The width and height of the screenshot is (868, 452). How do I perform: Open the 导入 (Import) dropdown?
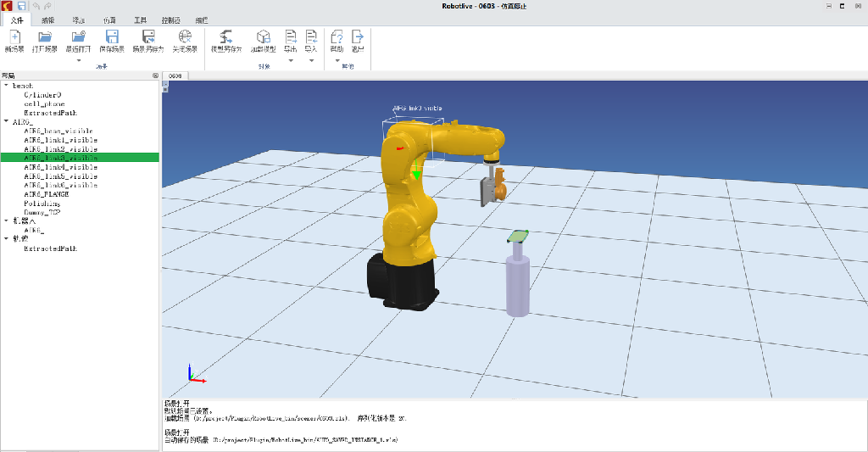tap(311, 59)
